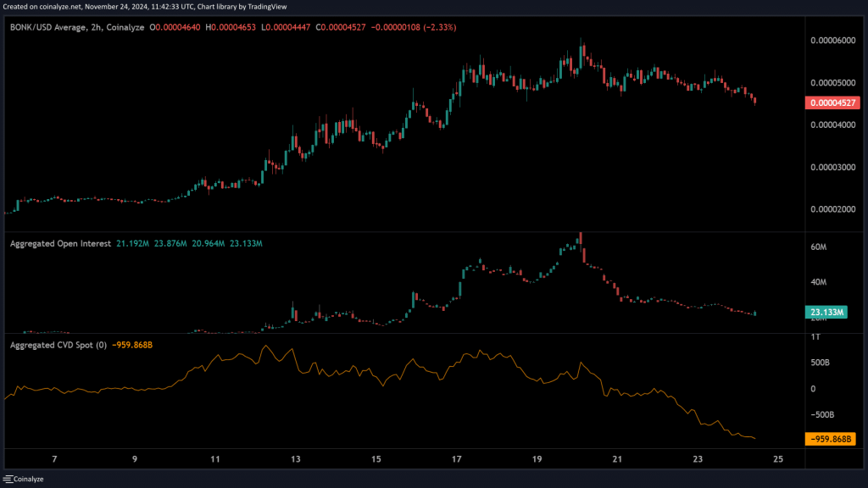Click the Created on coinalyze.net header text
The width and height of the screenshot is (868, 488).
pyautogui.click(x=145, y=7)
